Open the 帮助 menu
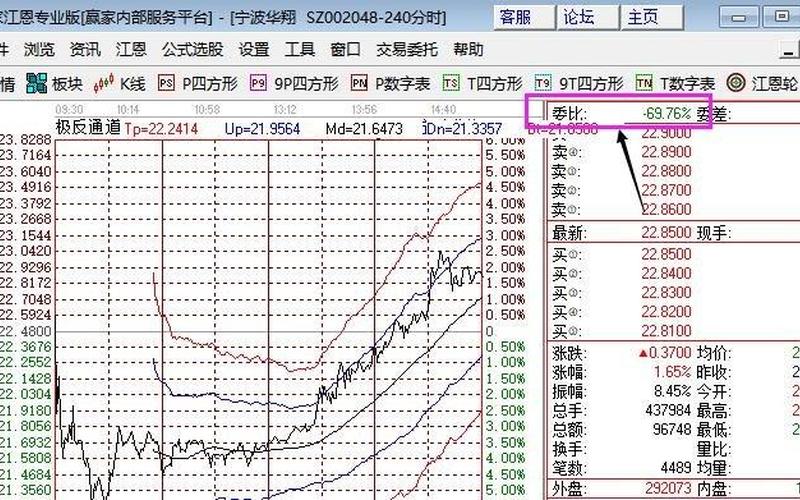The height and width of the screenshot is (500, 800). 468,49
